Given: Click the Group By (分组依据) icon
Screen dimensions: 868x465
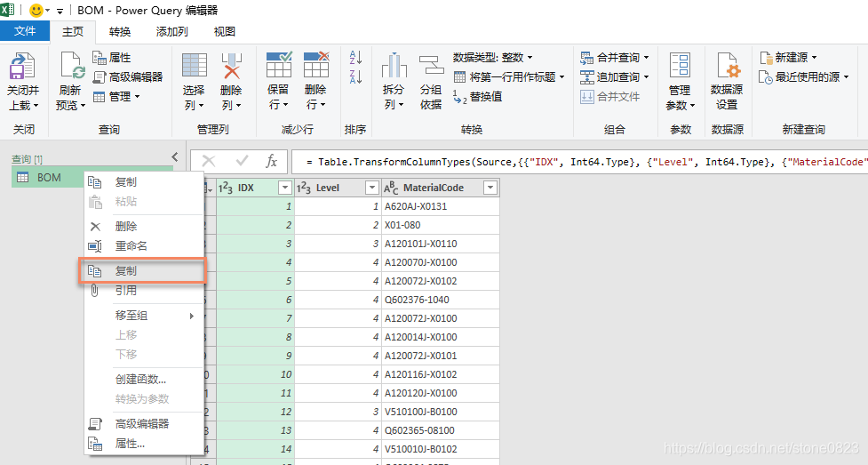Looking at the screenshot, I should (x=431, y=66).
